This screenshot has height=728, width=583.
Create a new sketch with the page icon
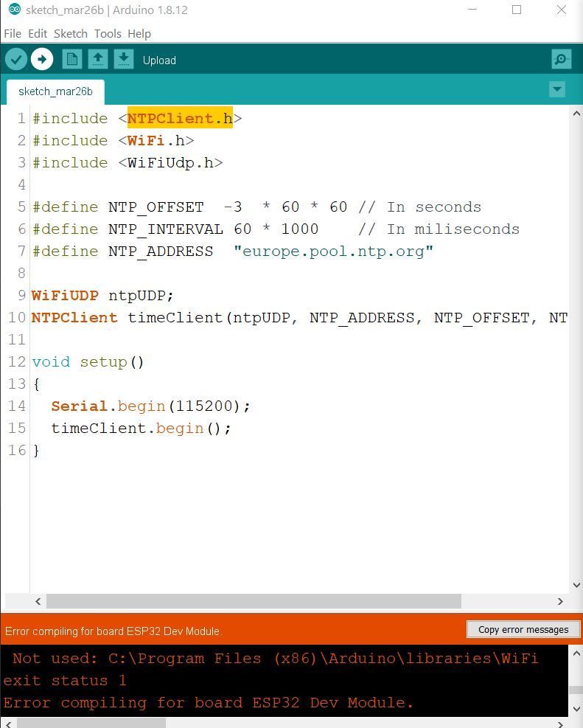point(72,60)
